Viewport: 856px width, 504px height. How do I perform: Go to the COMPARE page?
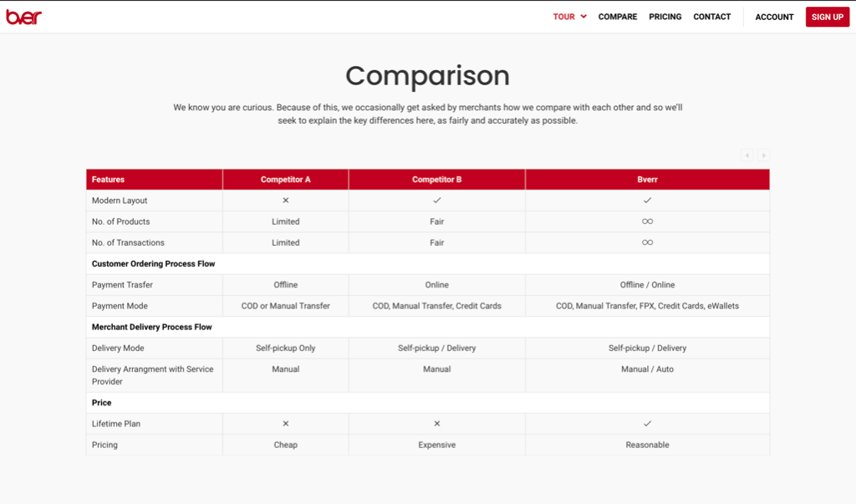pyautogui.click(x=618, y=17)
